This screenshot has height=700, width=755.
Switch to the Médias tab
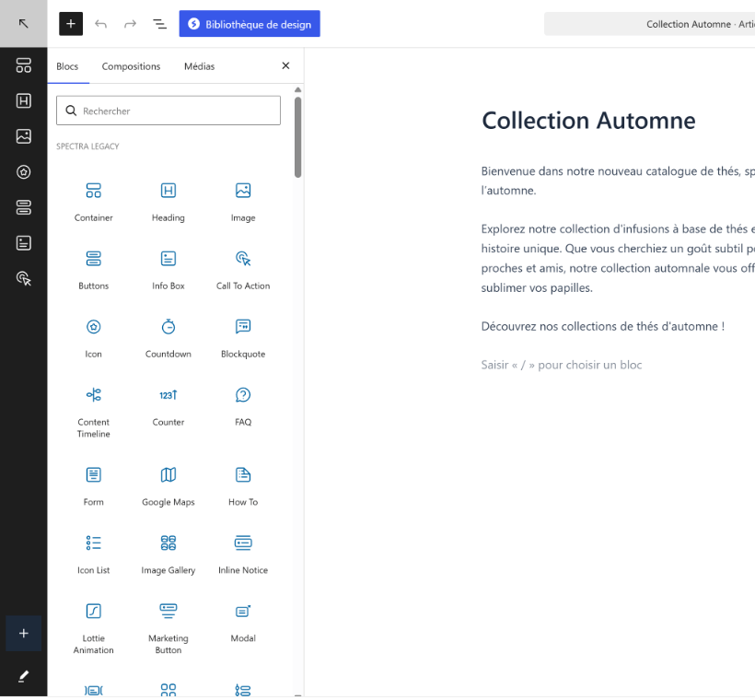[x=200, y=66]
